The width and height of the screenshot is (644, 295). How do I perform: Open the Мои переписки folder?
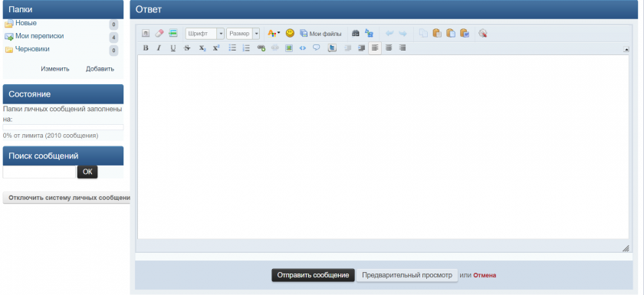39,36
